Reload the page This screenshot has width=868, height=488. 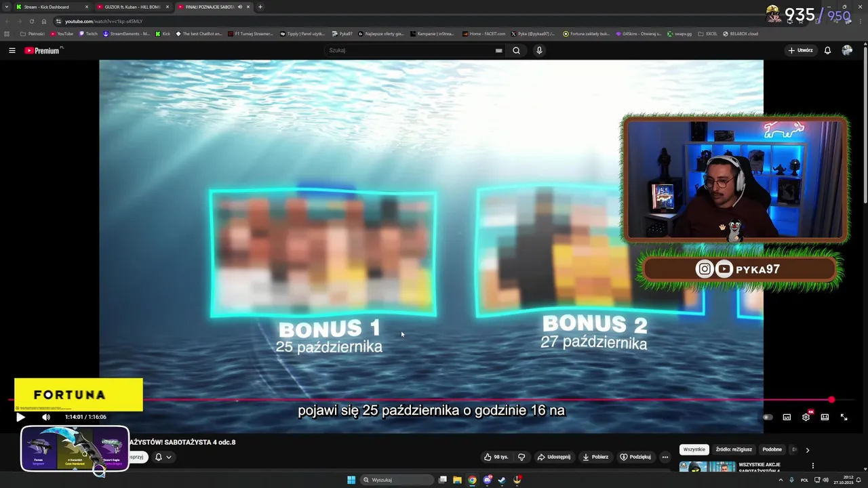pos(31,21)
